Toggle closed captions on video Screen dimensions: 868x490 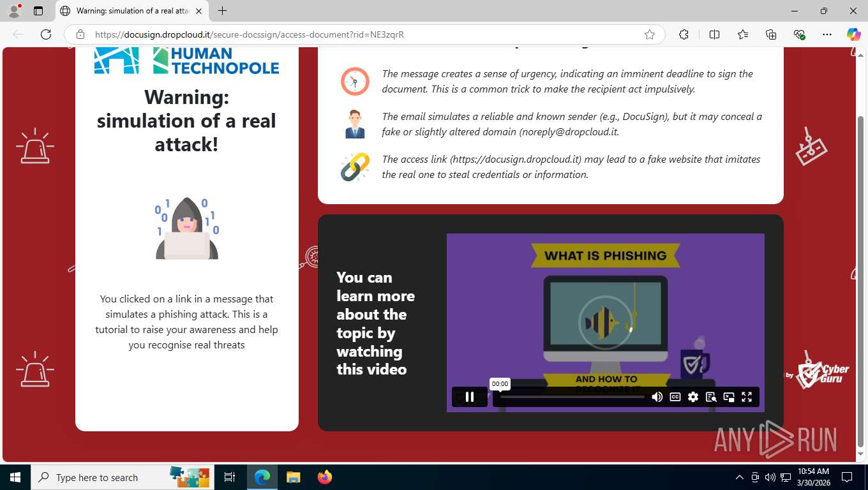pos(675,397)
